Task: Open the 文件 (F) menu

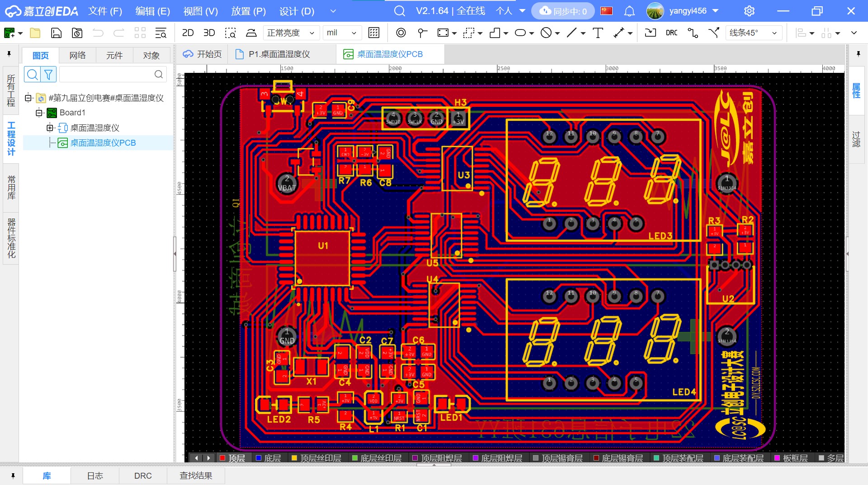Action: tap(105, 11)
